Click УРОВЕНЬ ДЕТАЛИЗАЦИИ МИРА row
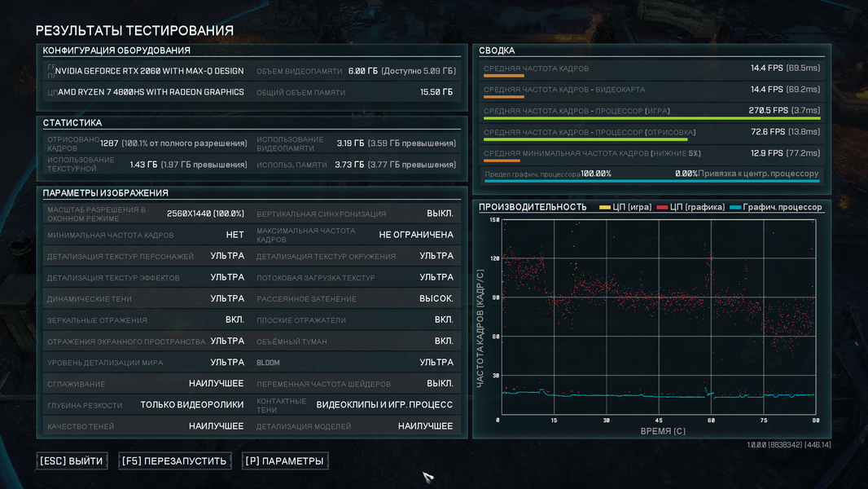This screenshot has height=489, width=868. pos(147,363)
